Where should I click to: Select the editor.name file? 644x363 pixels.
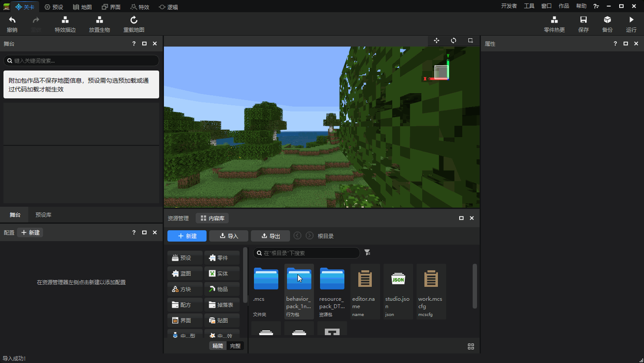tap(365, 291)
